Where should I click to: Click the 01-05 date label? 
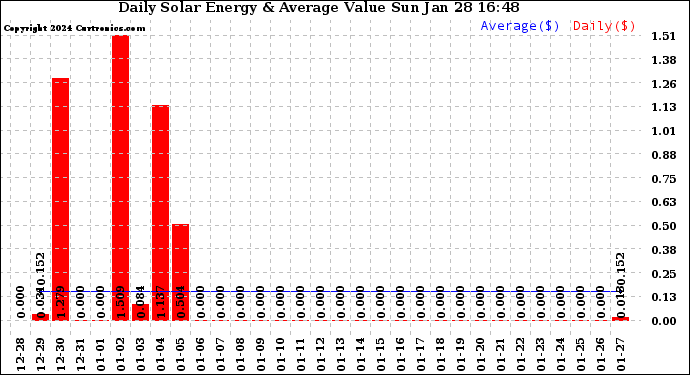(x=181, y=354)
